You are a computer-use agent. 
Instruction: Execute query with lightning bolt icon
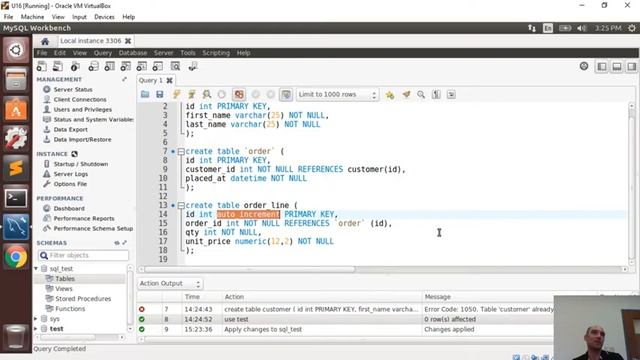point(176,95)
